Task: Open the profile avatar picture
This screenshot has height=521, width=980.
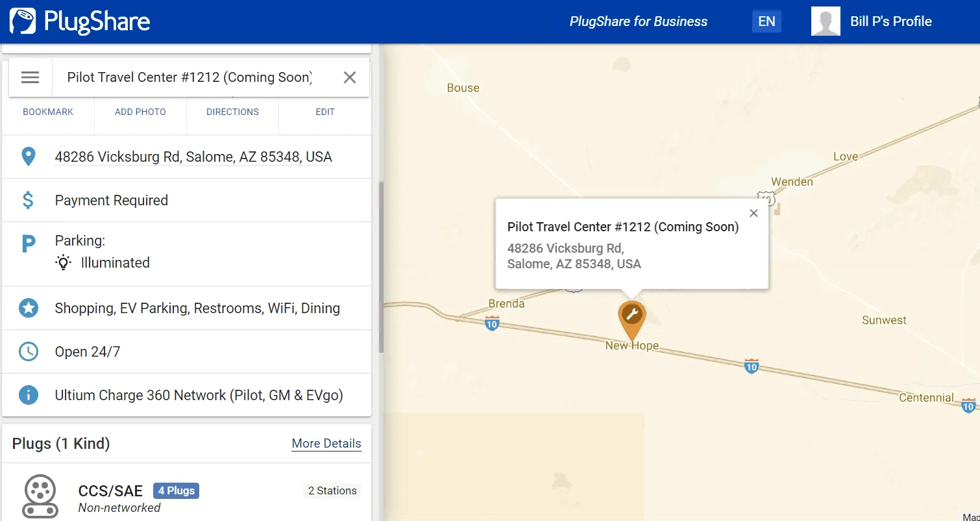Action: click(826, 21)
